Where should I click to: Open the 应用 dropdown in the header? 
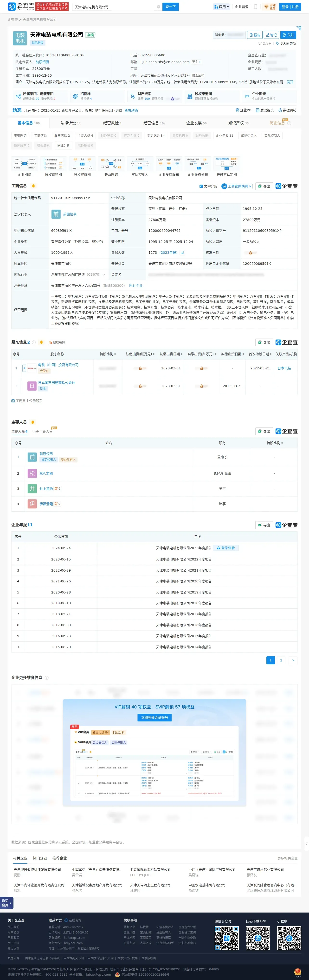pos(222,7)
